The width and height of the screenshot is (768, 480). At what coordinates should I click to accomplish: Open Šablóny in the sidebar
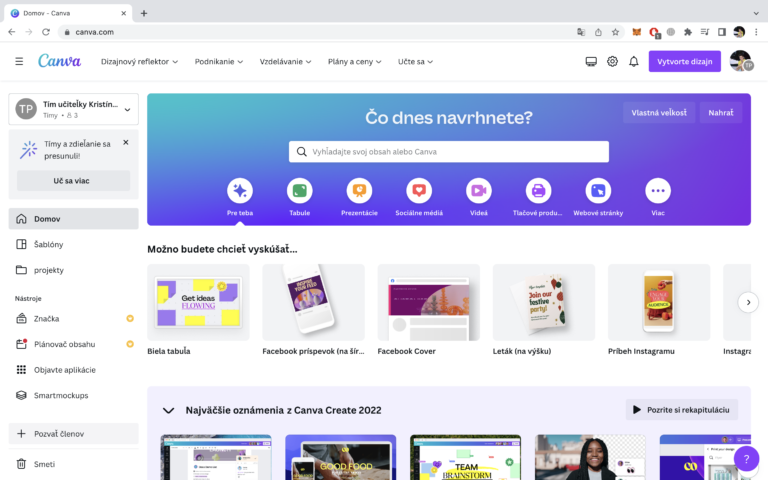pyautogui.click(x=73, y=244)
